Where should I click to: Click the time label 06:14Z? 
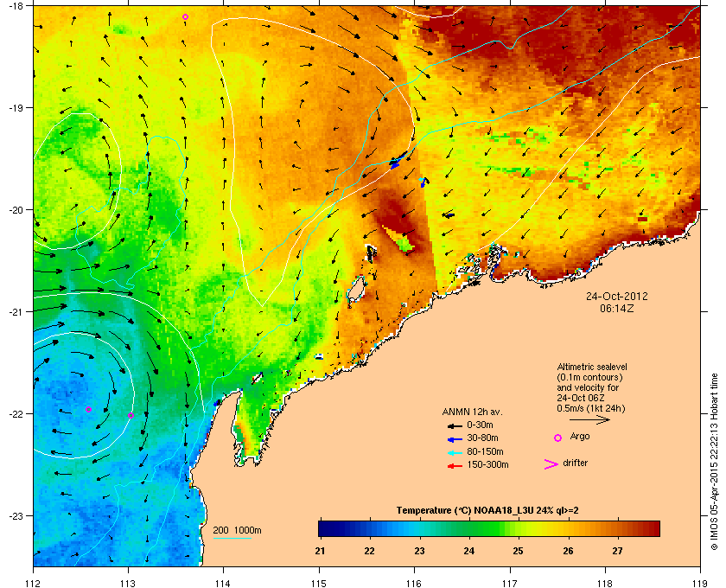tap(617, 308)
